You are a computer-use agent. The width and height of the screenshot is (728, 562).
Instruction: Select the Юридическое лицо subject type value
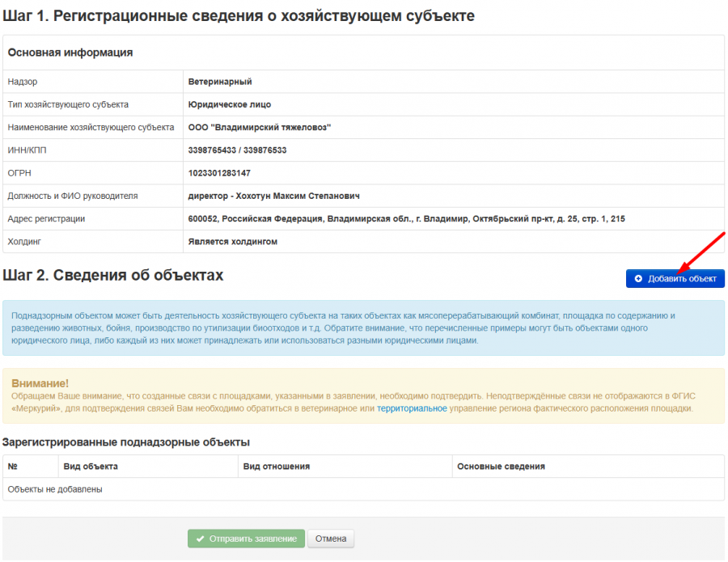coord(229,104)
